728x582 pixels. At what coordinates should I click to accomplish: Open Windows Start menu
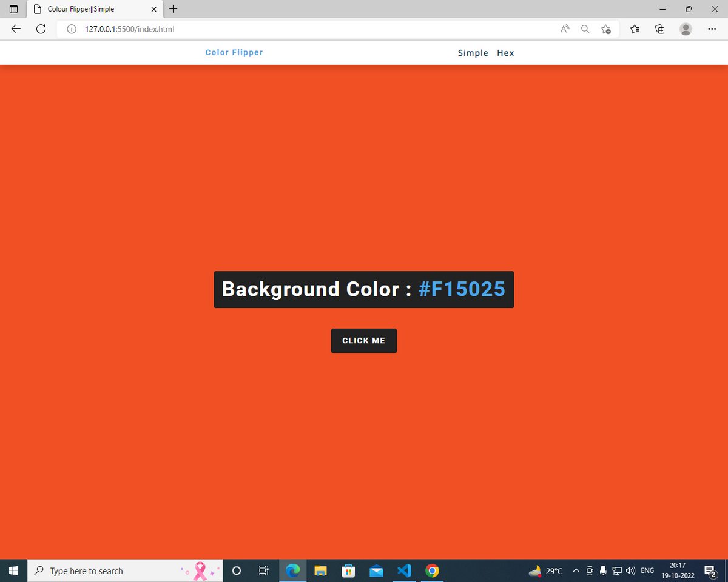[x=14, y=570]
